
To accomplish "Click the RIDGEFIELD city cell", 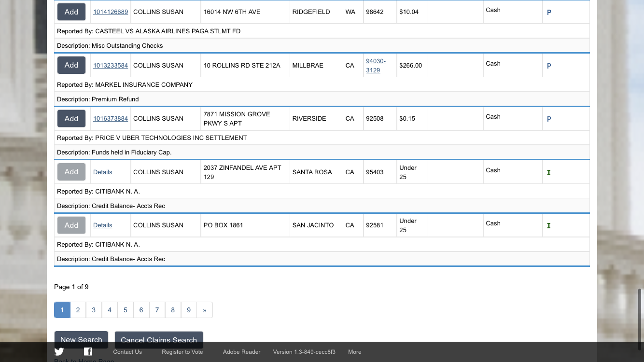I will (316, 12).
